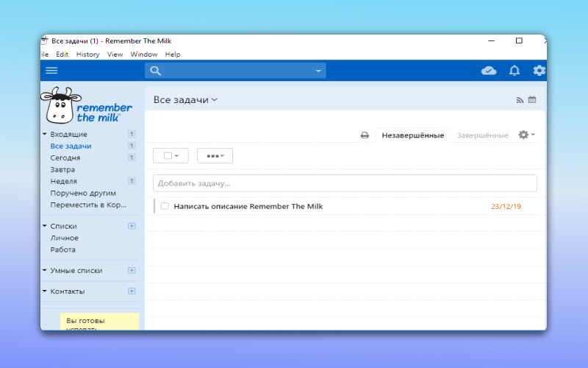Select the task title Написать описание Remember The Milk
The image size is (588, 368).
tap(248, 206)
